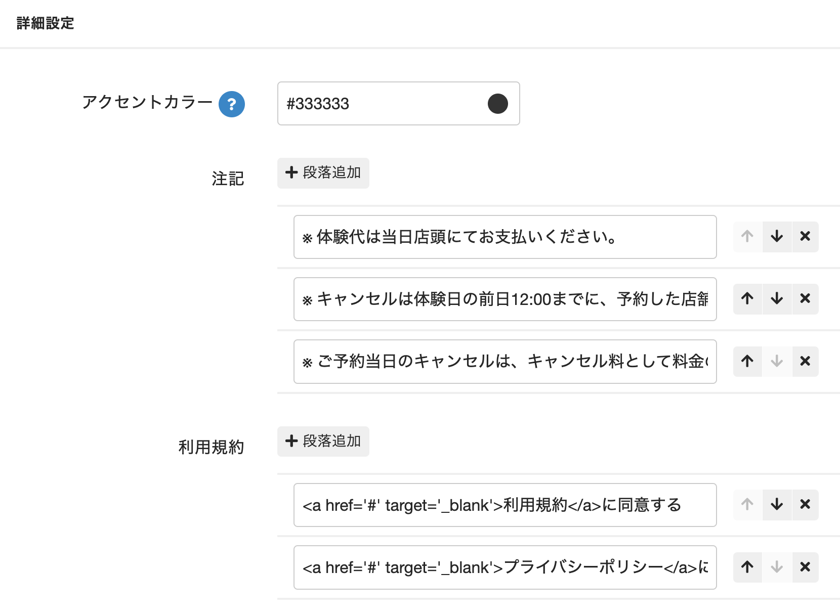The height and width of the screenshot is (616, 840).
Task: Move the 利用規約に同意する paragraph down
Action: coord(777,505)
